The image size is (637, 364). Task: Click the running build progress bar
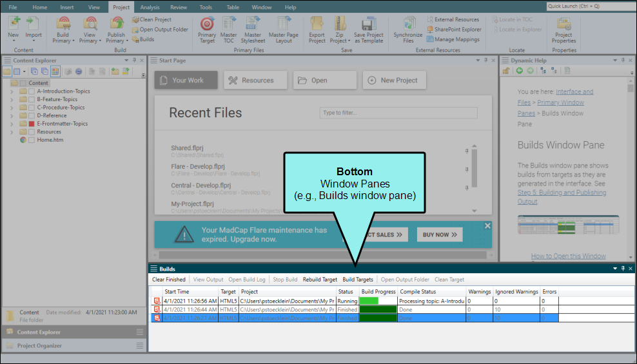point(378,301)
